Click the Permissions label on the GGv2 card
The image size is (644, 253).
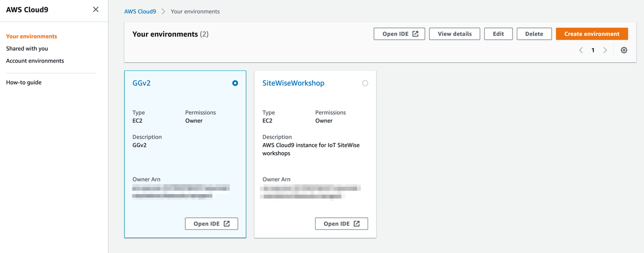(200, 113)
